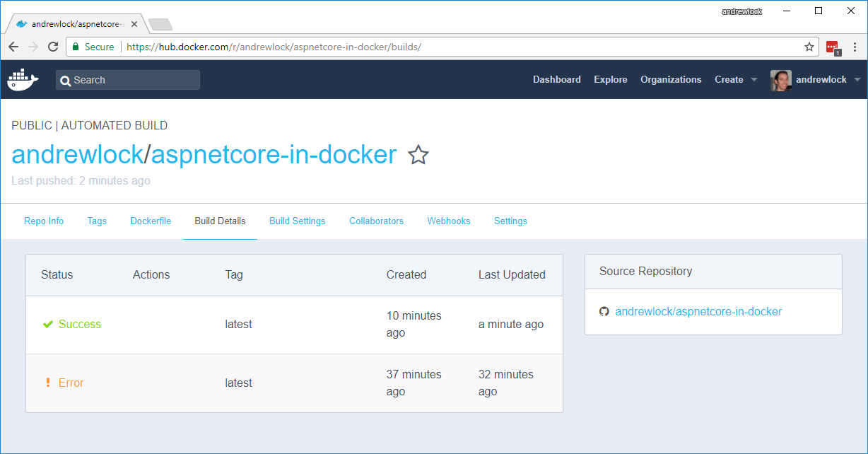
Task: Click the browser forward arrow
Action: (33, 47)
